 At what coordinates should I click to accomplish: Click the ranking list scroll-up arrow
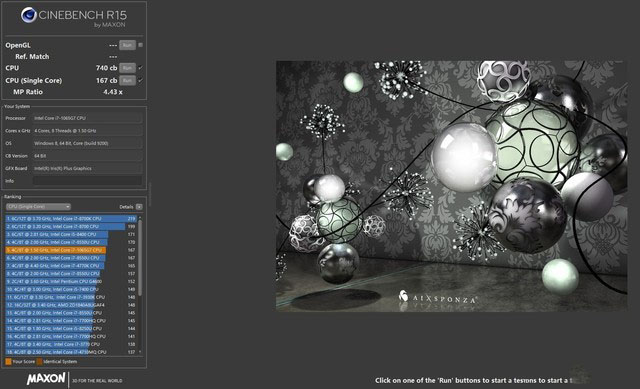click(x=140, y=218)
